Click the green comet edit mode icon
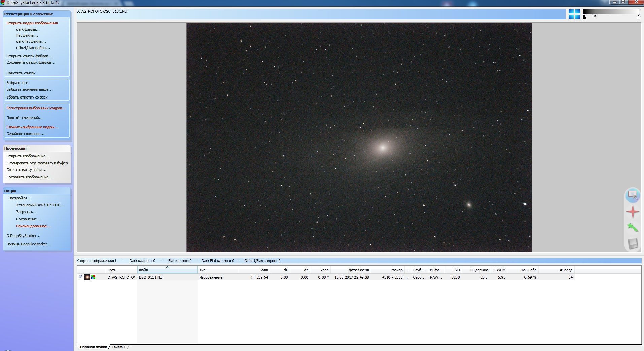This screenshot has height=351, width=644. click(633, 228)
